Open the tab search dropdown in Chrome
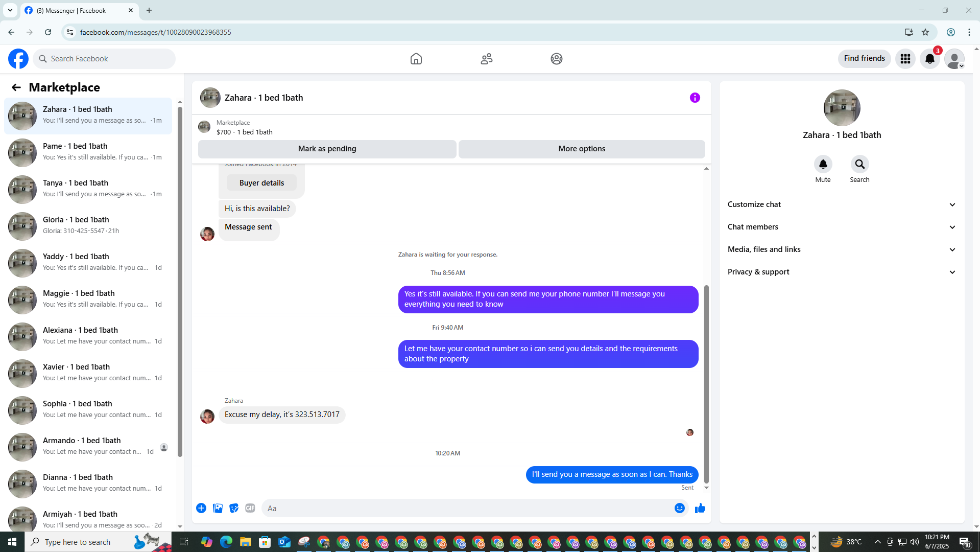 point(10,10)
